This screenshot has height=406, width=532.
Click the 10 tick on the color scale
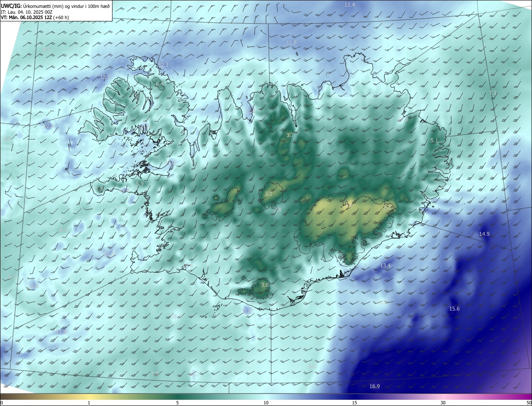click(x=266, y=403)
